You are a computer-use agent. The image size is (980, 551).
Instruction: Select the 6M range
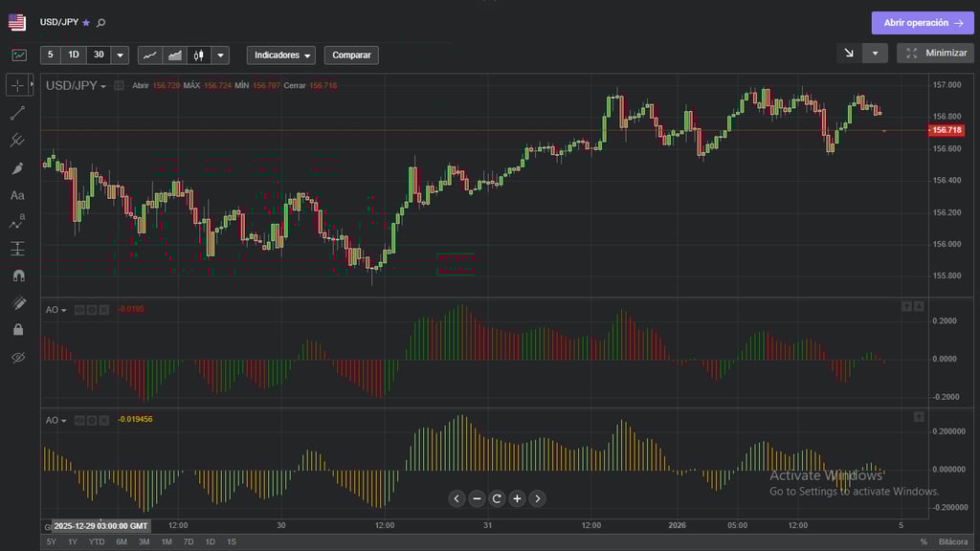point(122,542)
